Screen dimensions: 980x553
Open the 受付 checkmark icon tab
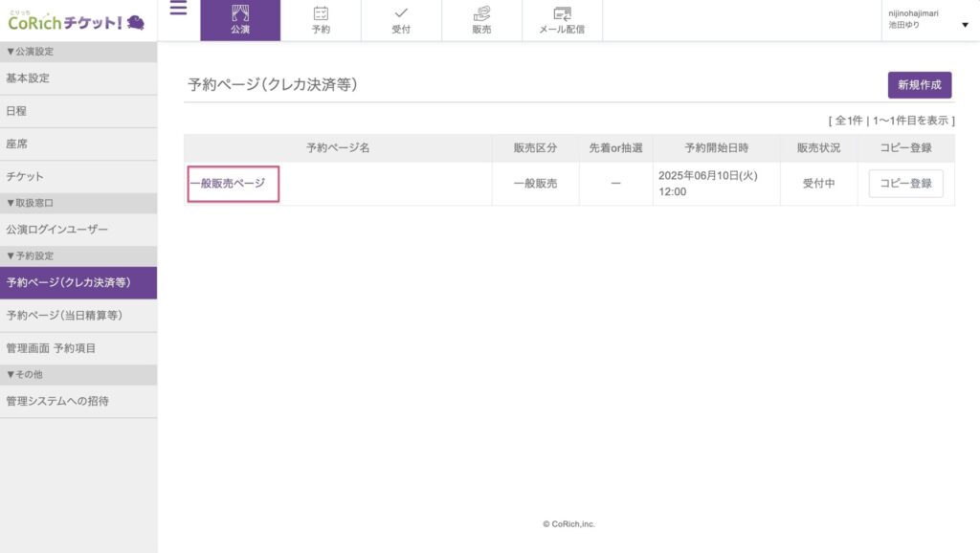(401, 20)
